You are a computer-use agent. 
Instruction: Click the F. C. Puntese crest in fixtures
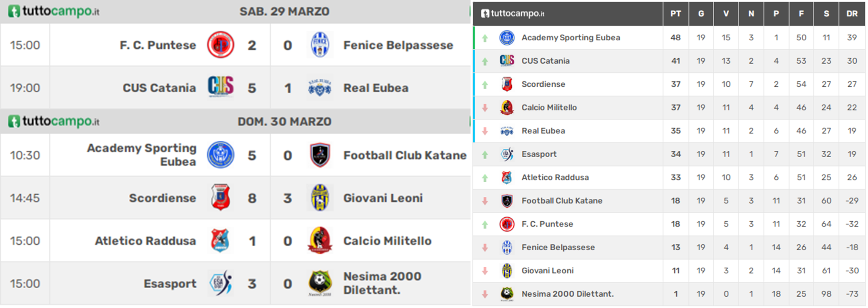point(221,45)
